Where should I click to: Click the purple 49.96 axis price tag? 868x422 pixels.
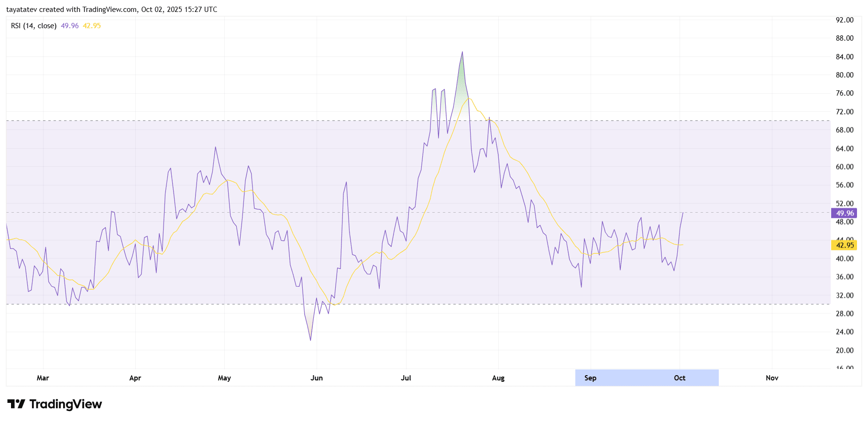(x=844, y=213)
